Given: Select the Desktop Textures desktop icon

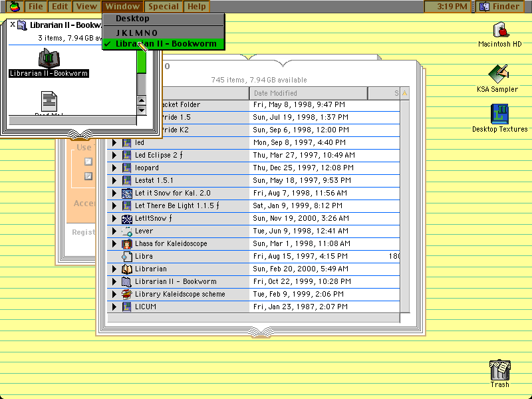Looking at the screenshot, I should 500,114.
